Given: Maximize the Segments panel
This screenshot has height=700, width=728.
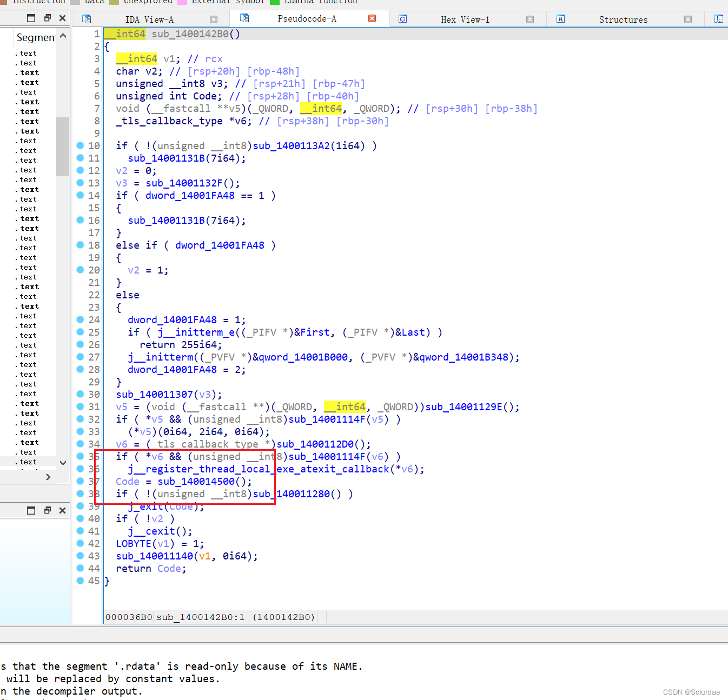Looking at the screenshot, I should [31, 18].
